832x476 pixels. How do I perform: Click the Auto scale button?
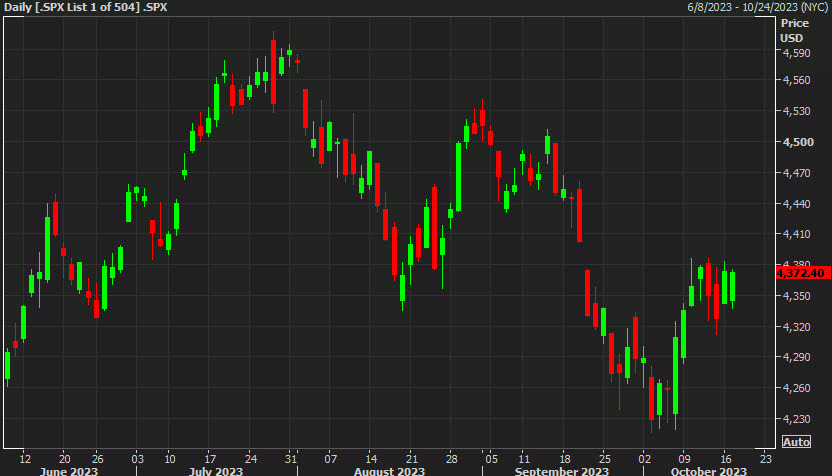[796, 442]
